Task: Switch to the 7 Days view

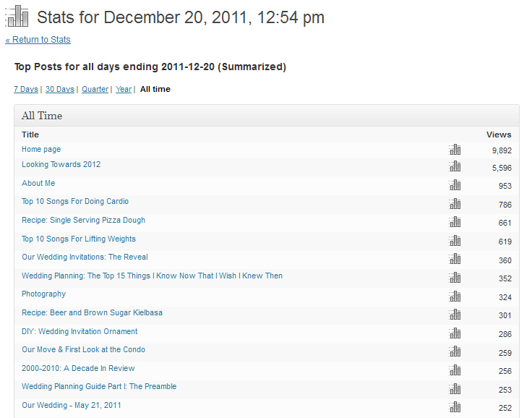Action: point(25,90)
